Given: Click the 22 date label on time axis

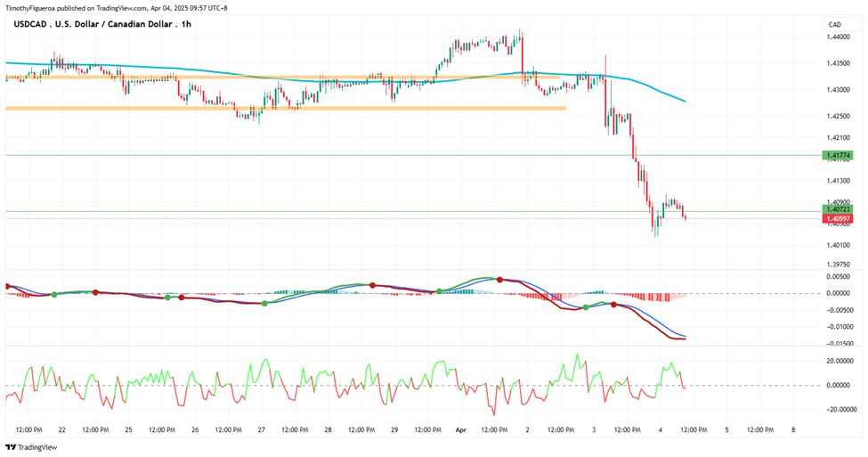Looking at the screenshot, I should [x=62, y=430].
